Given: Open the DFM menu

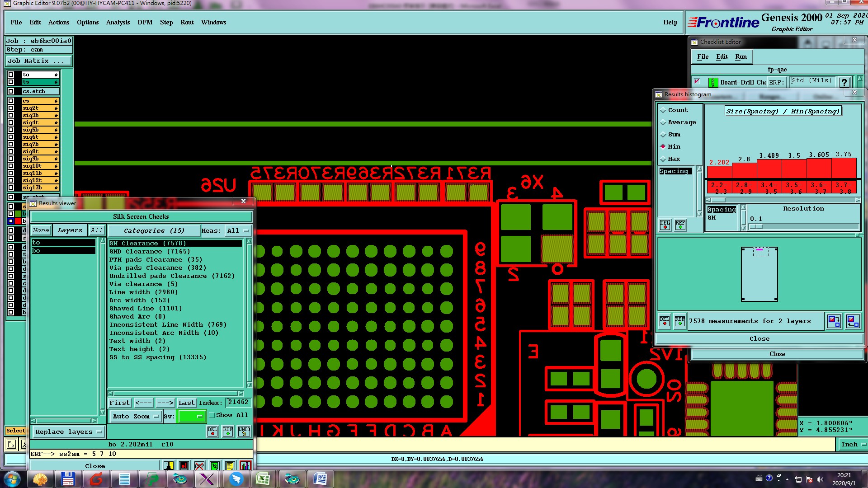Looking at the screenshot, I should click(145, 22).
